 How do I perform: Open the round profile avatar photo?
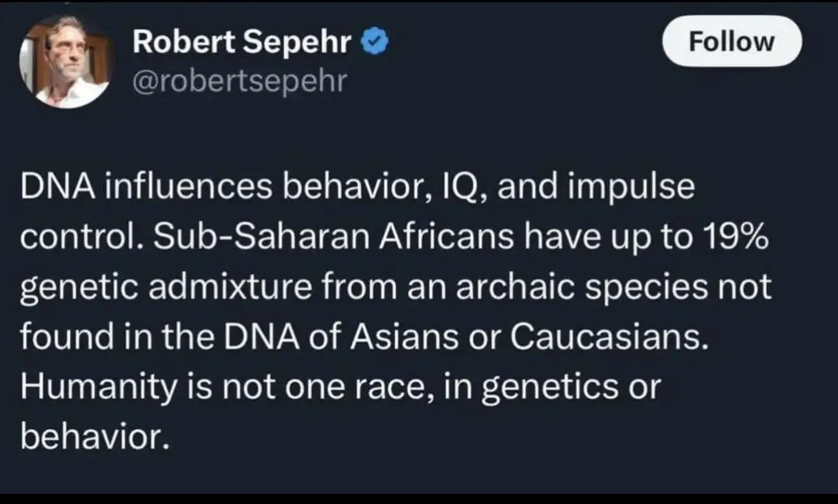pos(65,60)
